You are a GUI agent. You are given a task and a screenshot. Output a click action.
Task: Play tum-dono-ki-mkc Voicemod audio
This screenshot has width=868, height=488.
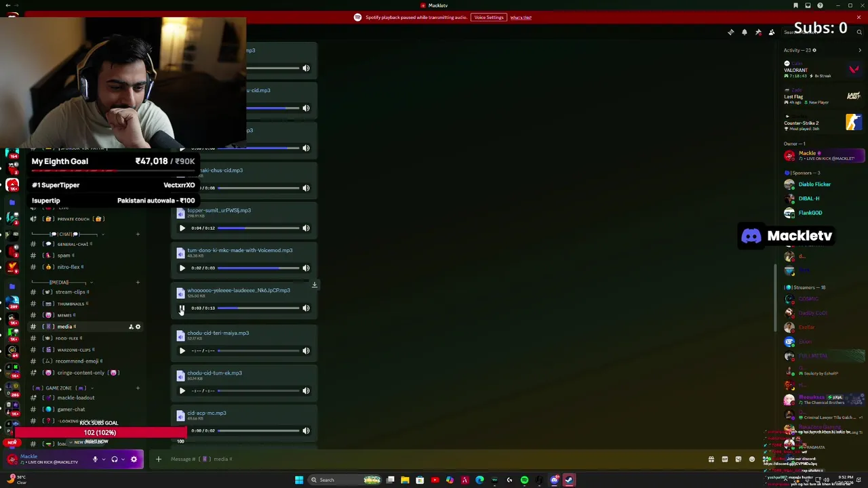[182, 268]
